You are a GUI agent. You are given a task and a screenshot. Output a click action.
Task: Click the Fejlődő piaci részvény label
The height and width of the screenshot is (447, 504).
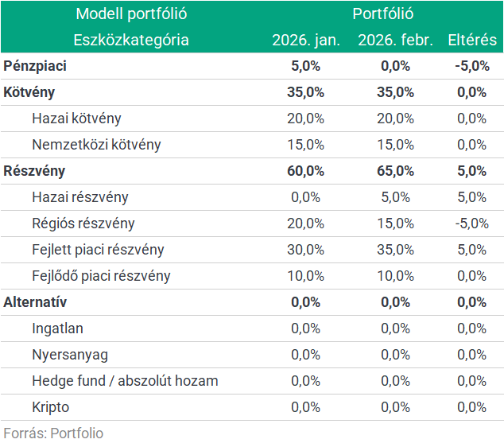coord(101,276)
